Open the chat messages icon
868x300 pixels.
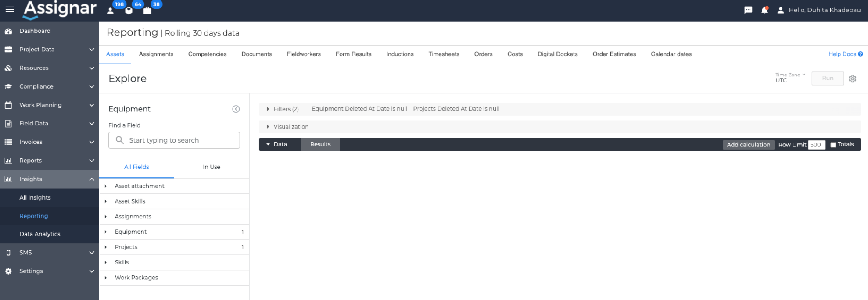(x=748, y=10)
